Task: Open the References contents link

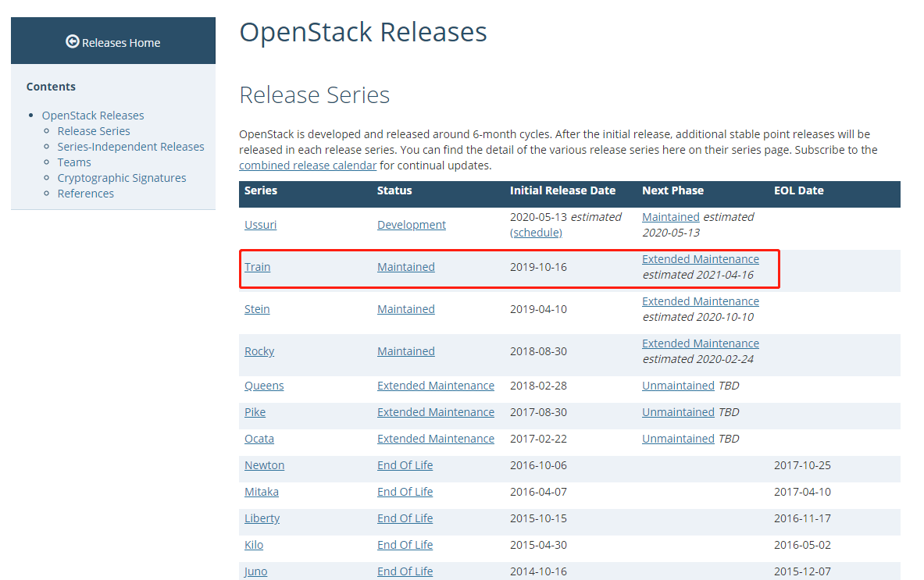Action: pos(85,193)
